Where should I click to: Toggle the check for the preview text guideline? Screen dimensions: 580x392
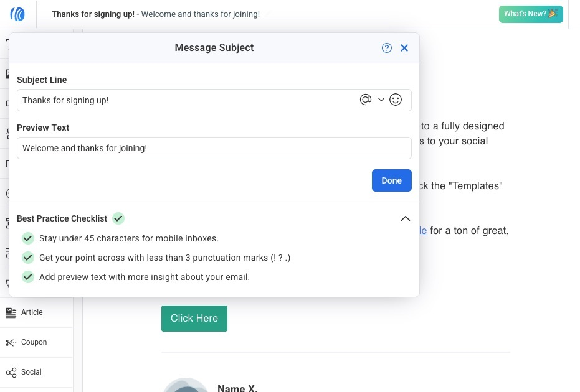point(27,277)
